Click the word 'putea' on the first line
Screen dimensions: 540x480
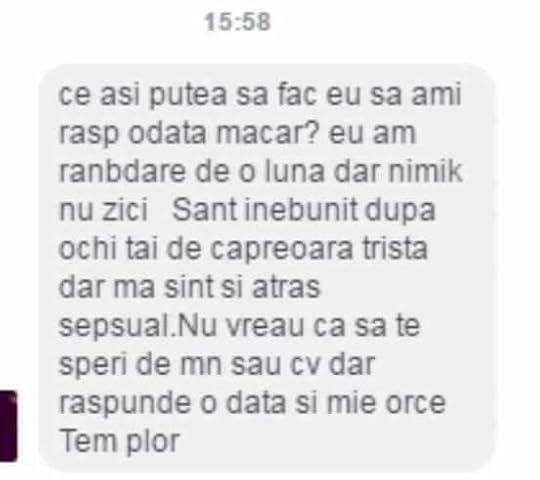pyautogui.click(x=188, y=95)
